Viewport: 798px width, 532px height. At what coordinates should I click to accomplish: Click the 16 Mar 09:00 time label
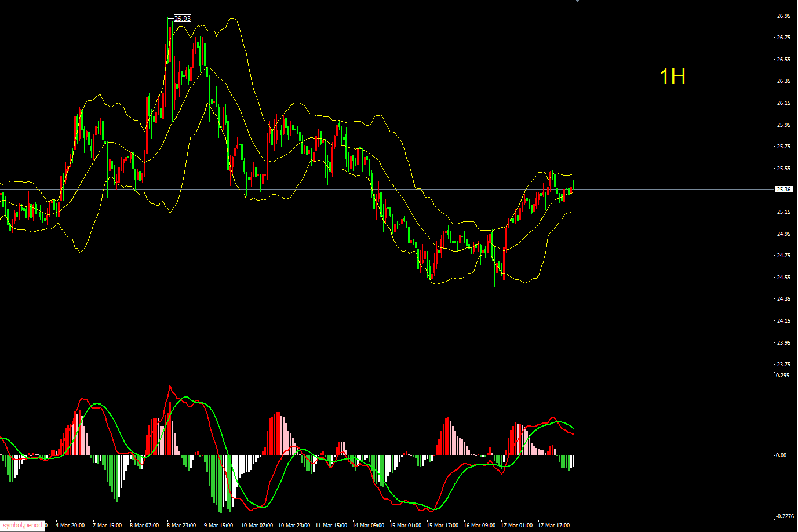[x=479, y=526]
